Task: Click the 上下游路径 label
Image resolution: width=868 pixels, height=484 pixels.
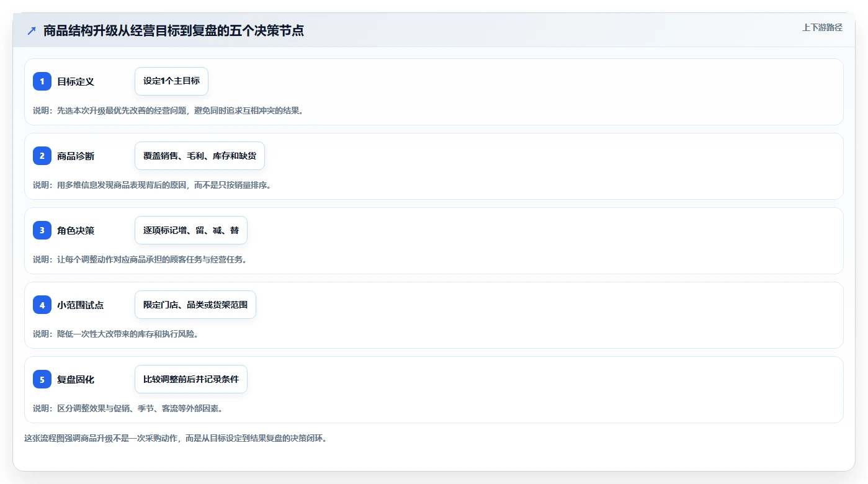Action: pos(822,27)
